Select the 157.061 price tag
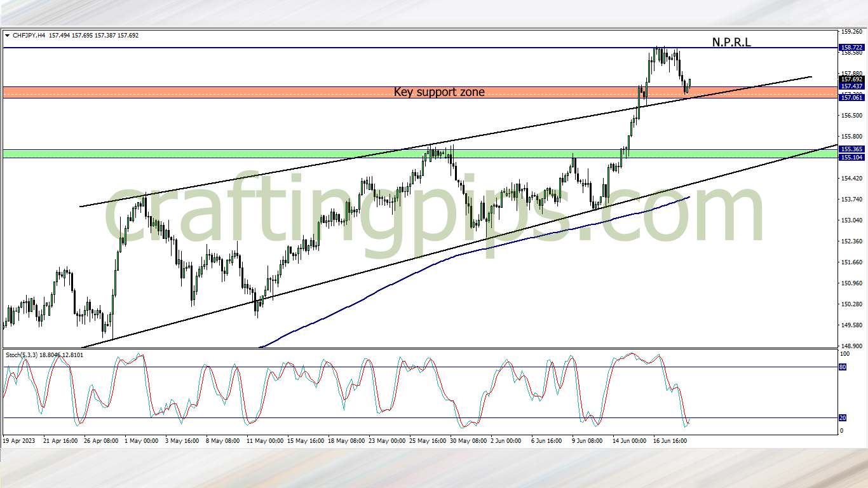The height and width of the screenshot is (488, 868). [851, 98]
